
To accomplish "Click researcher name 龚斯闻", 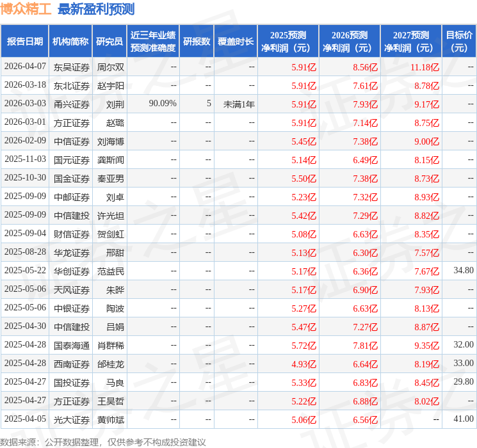I will [110, 160].
